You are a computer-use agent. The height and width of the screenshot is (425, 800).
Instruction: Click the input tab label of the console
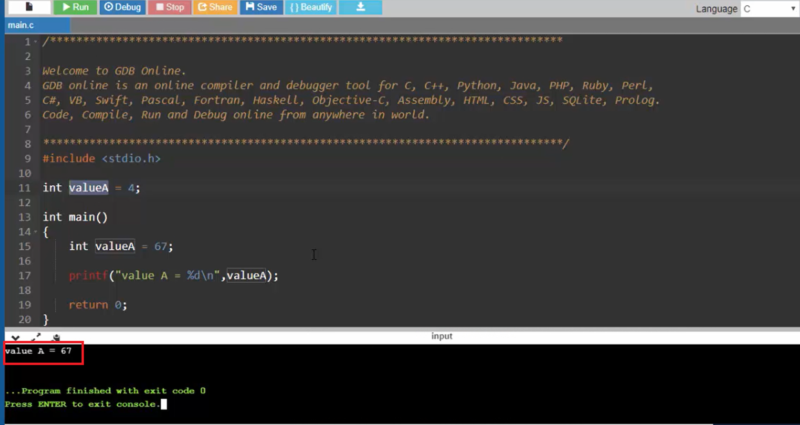[442, 336]
